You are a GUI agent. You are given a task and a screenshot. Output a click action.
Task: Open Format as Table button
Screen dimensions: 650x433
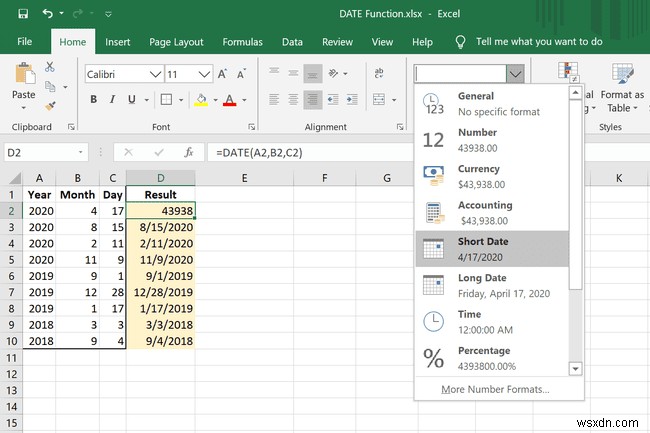point(622,85)
